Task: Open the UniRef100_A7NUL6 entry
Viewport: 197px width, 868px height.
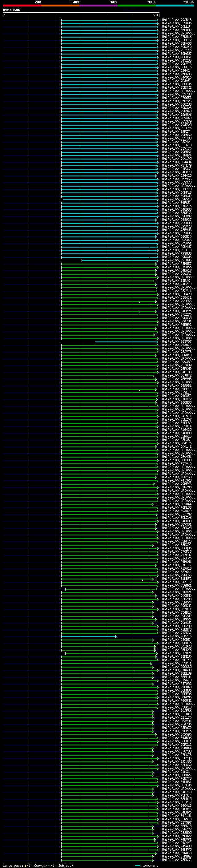Action: pyautogui.click(x=177, y=37)
